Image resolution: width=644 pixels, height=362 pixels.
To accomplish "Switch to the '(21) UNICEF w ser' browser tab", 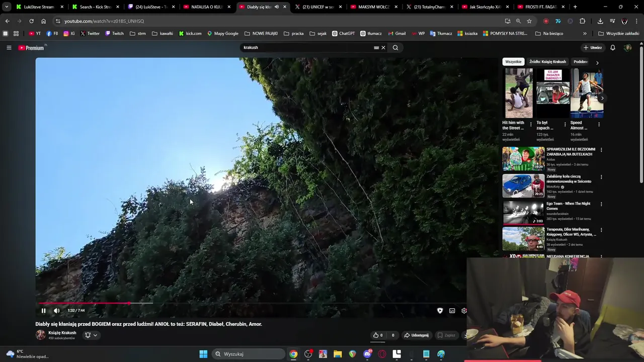I will pos(318,7).
